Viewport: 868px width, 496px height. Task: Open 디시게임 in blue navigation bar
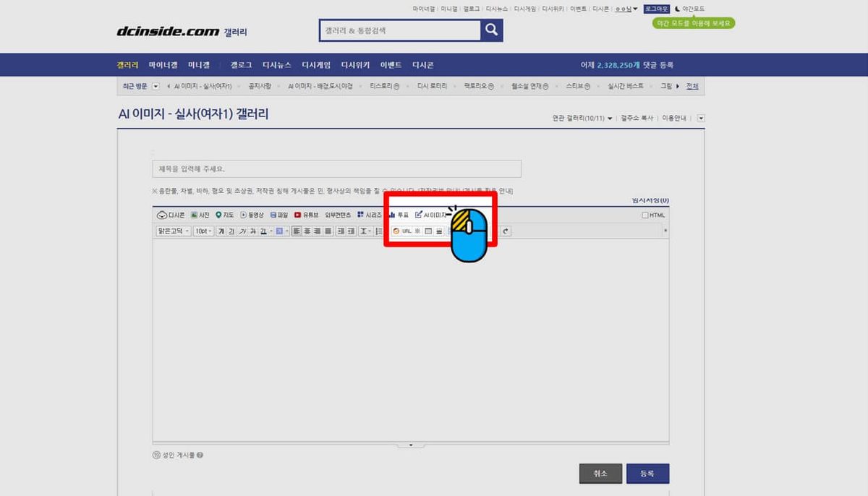(x=316, y=65)
